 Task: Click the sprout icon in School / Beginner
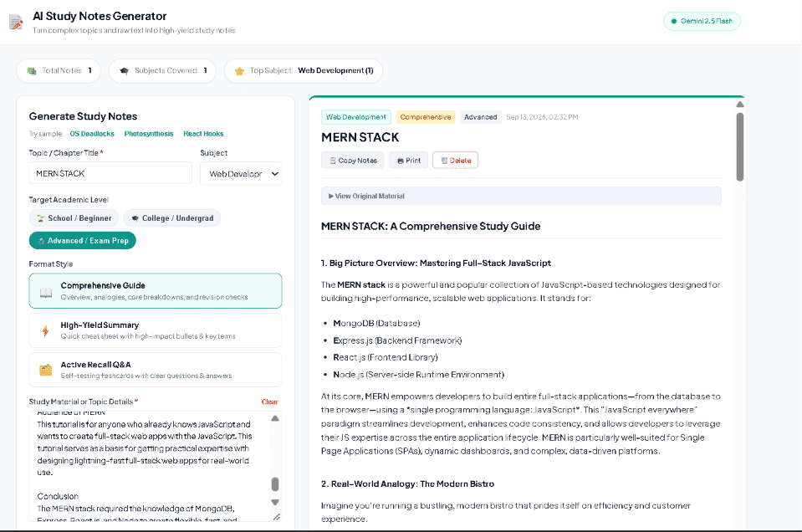click(x=41, y=218)
